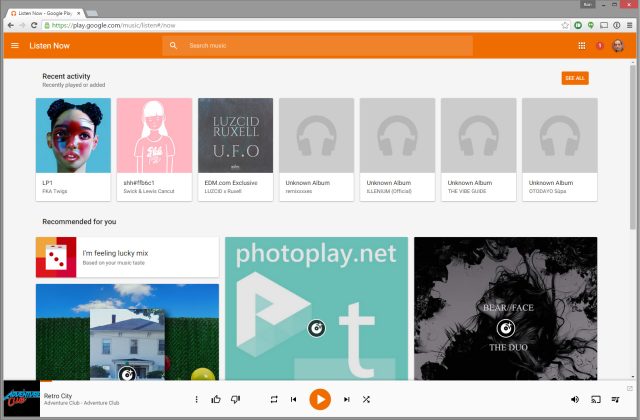640x420 pixels.
Task: Open the play queue icon
Action: (615, 399)
